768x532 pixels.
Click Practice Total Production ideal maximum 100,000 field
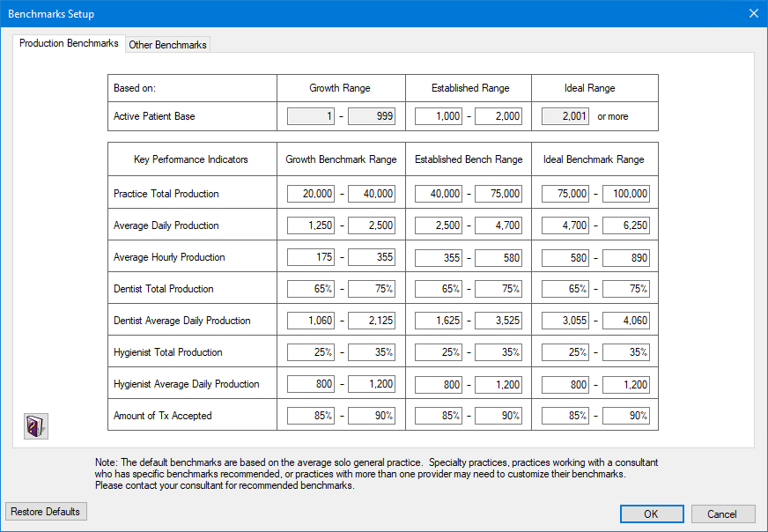625,193
